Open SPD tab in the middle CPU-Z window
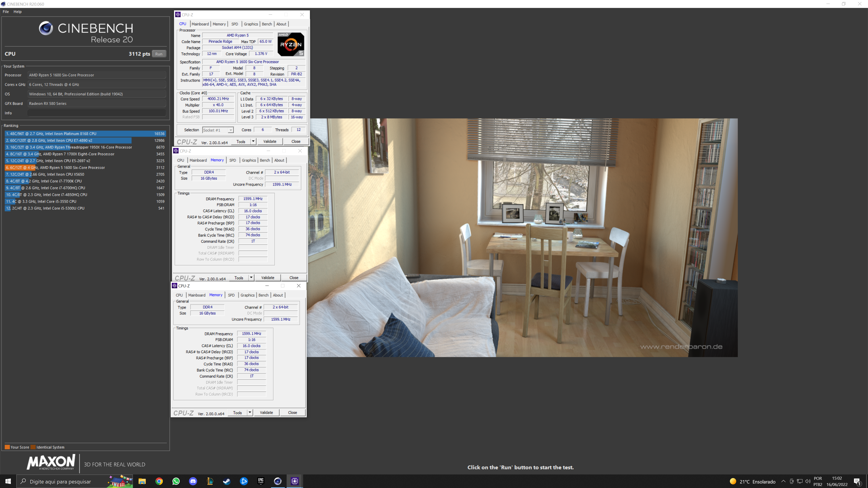This screenshot has height=488, width=868. pyautogui.click(x=233, y=160)
